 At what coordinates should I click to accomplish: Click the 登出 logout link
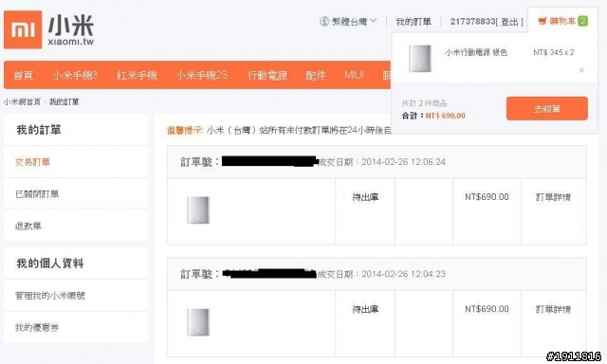tap(509, 22)
